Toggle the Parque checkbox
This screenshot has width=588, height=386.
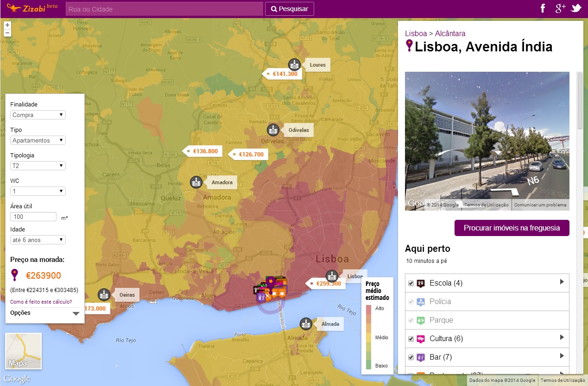click(x=411, y=320)
